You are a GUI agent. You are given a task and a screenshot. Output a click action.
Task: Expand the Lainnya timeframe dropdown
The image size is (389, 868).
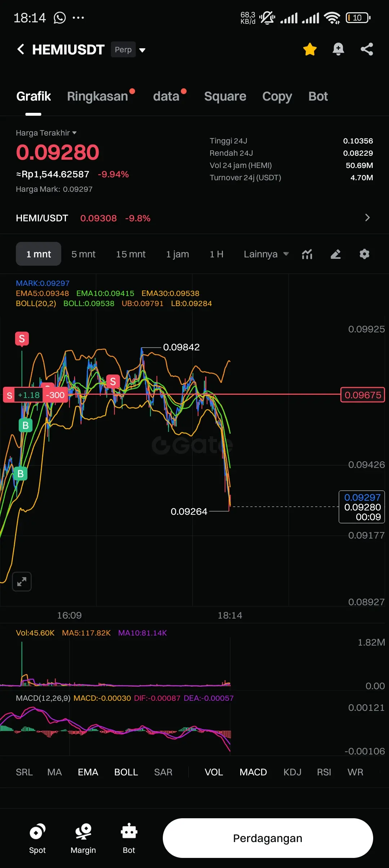pos(266,254)
